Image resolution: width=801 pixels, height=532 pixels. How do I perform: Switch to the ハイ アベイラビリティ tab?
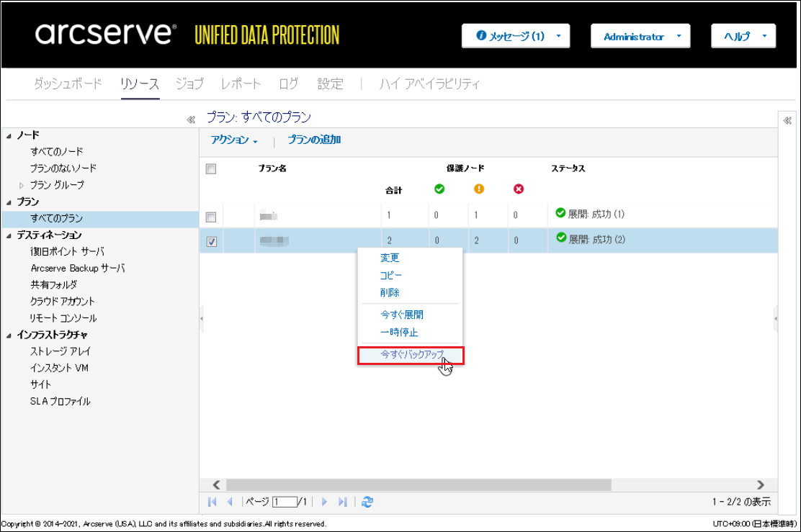429,84
